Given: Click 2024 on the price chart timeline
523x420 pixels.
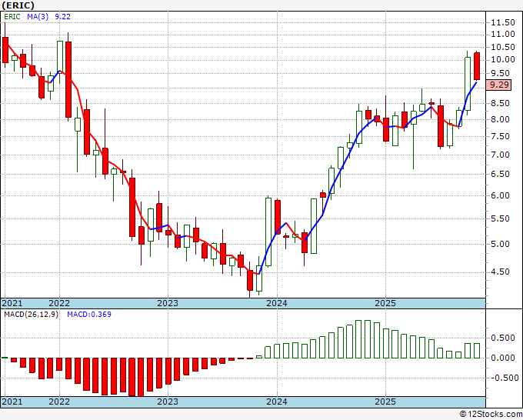Looking at the screenshot, I should coord(277,303).
